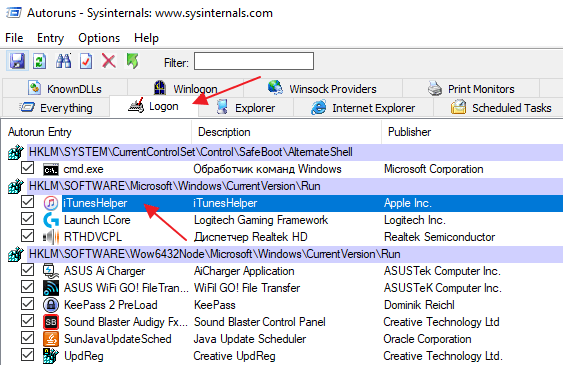Viewport: 563px width, 365px height.
Task: Select the Logon tab
Action: (154, 106)
